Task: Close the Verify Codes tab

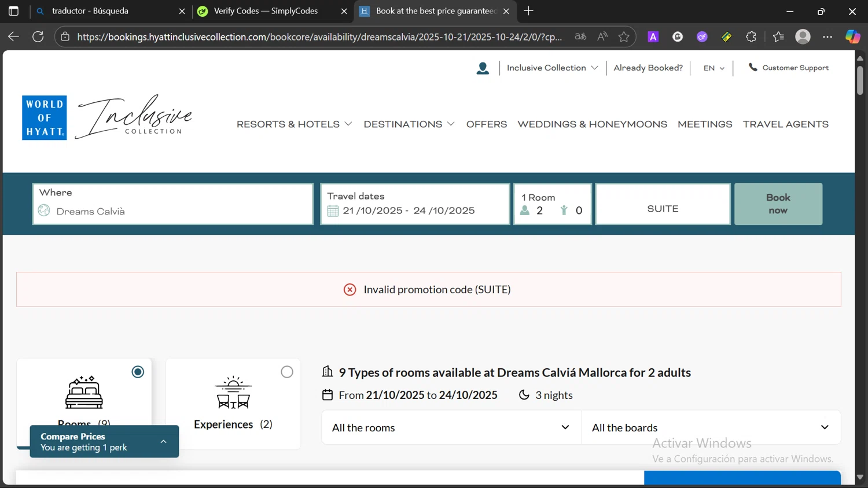Action: coord(344,11)
